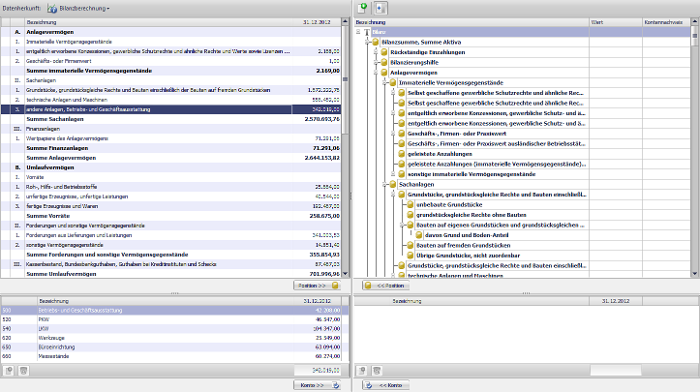Toggle the blue dot view button in right toolbar
This screenshot has width=700, height=392.
[x=380, y=8]
